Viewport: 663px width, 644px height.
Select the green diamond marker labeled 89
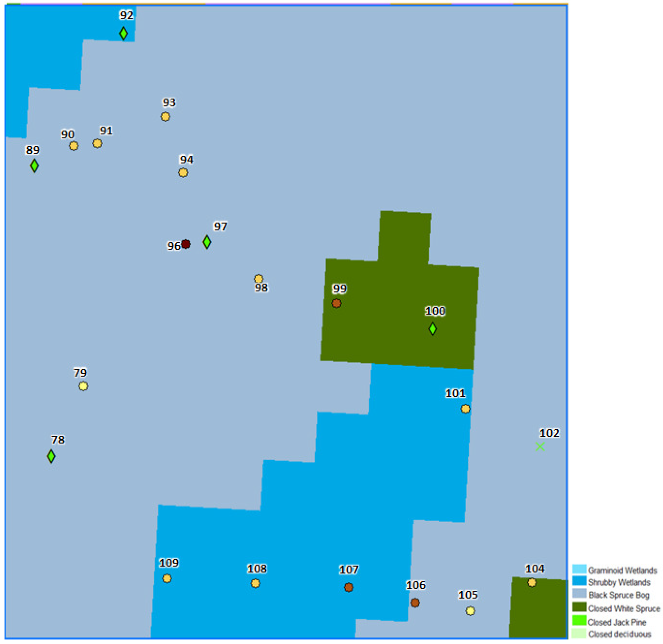34,166
